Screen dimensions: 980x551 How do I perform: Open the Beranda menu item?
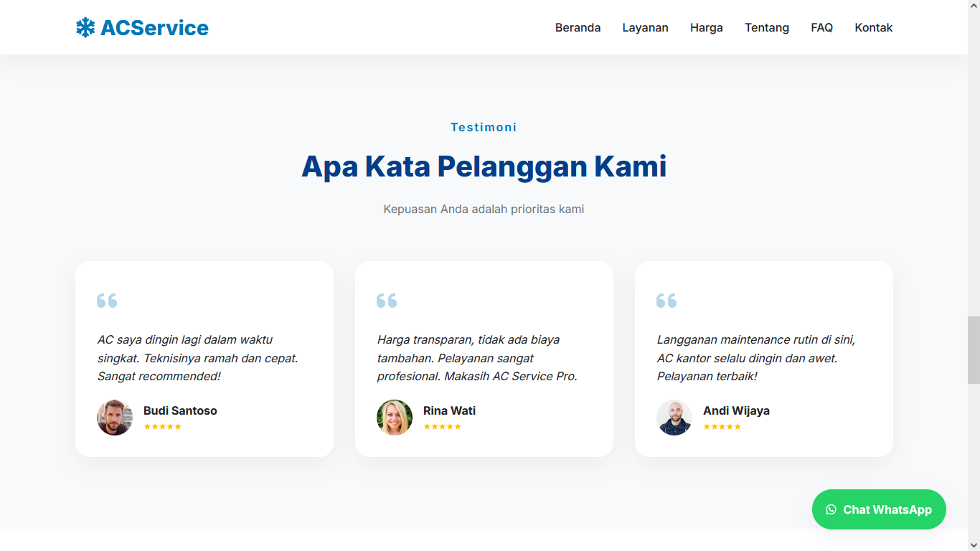pyautogui.click(x=578, y=28)
